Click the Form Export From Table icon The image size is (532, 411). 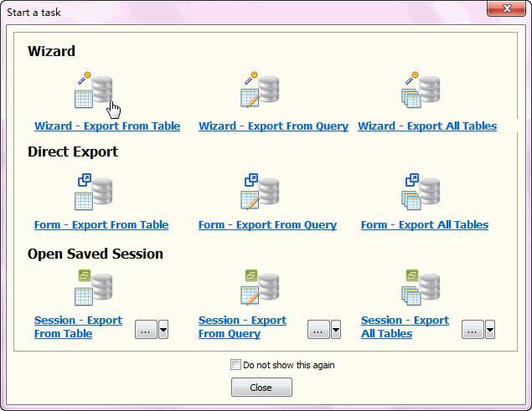[x=94, y=193]
